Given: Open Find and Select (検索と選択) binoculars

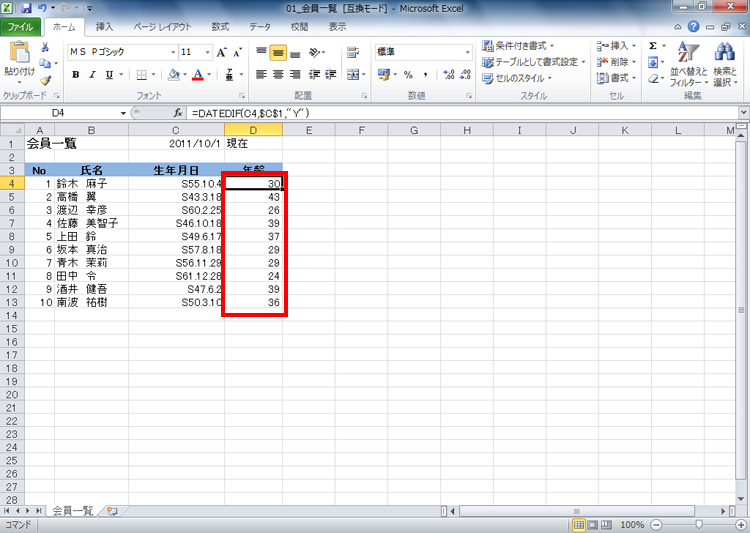Looking at the screenshot, I should pos(725,64).
